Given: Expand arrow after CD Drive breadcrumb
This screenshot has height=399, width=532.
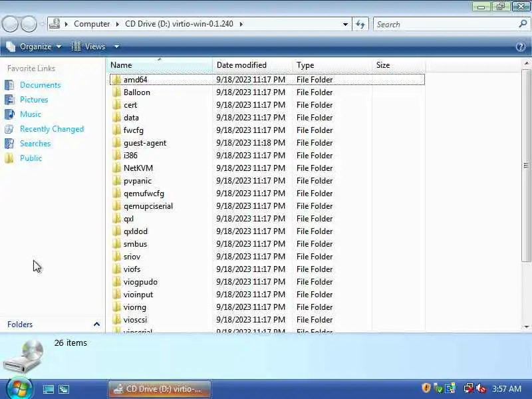Looking at the screenshot, I should pyautogui.click(x=241, y=24).
